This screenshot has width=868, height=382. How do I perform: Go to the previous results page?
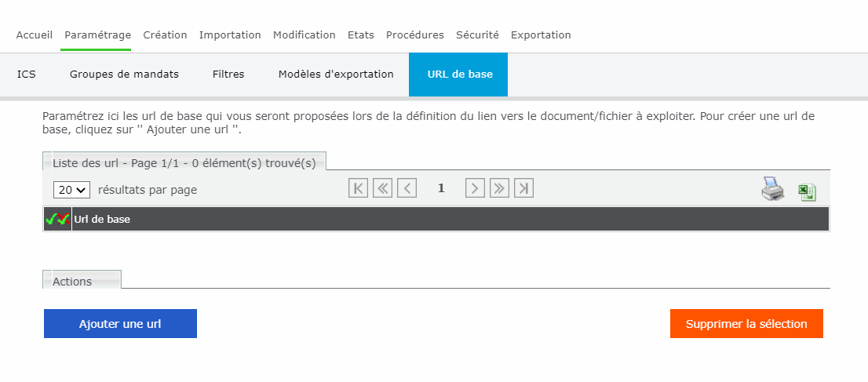407,188
